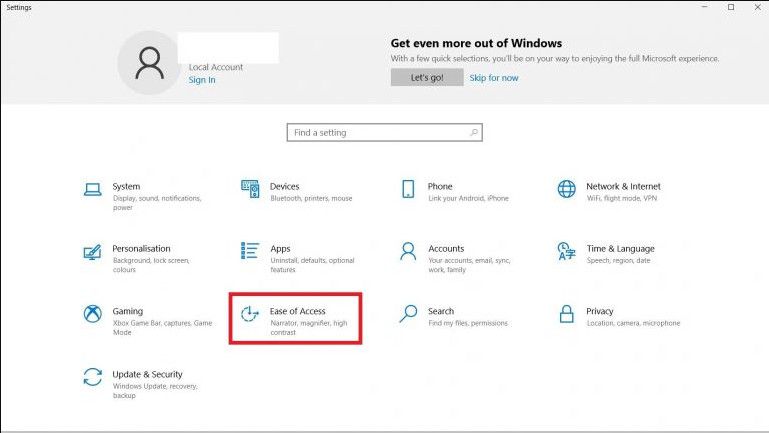The height and width of the screenshot is (433, 769).
Task: Open the Time & Language title
Action: pos(620,249)
